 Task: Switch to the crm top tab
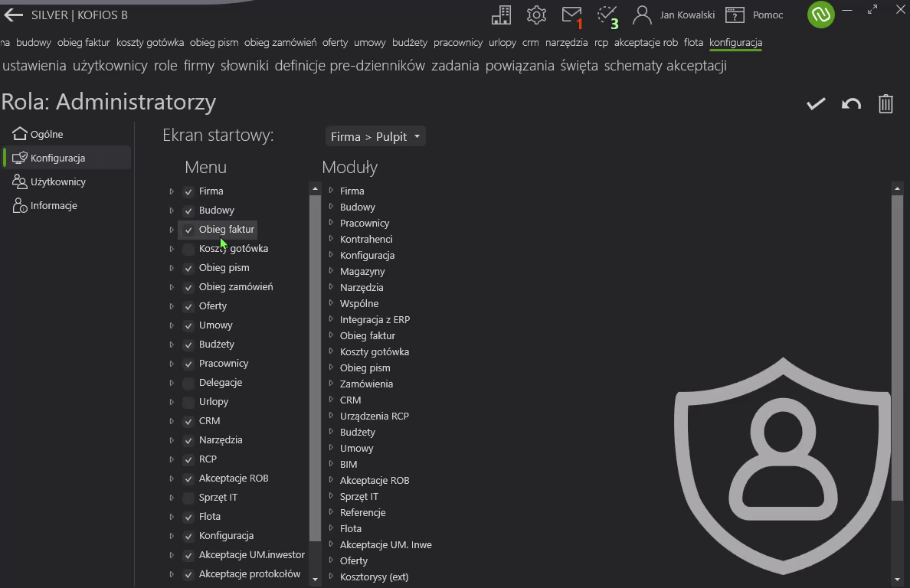pyautogui.click(x=530, y=42)
